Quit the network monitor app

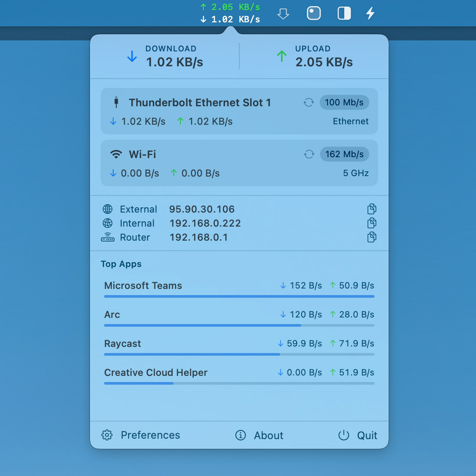[358, 435]
